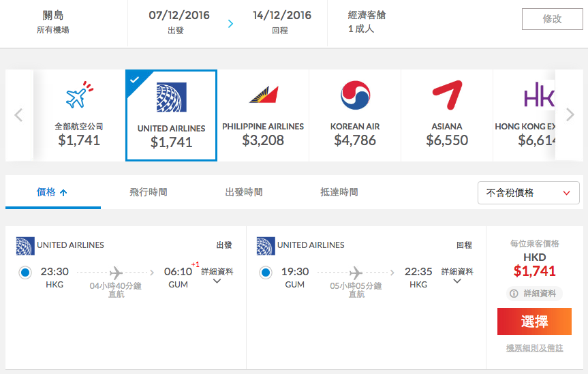Show next airlines with right arrow
The width and height of the screenshot is (588, 374).
pos(570,114)
